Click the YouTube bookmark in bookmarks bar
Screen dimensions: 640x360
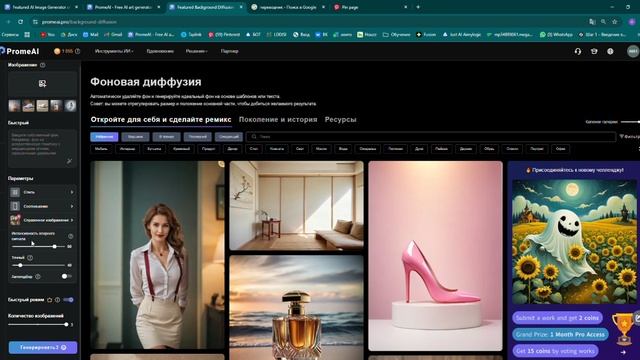point(47,35)
